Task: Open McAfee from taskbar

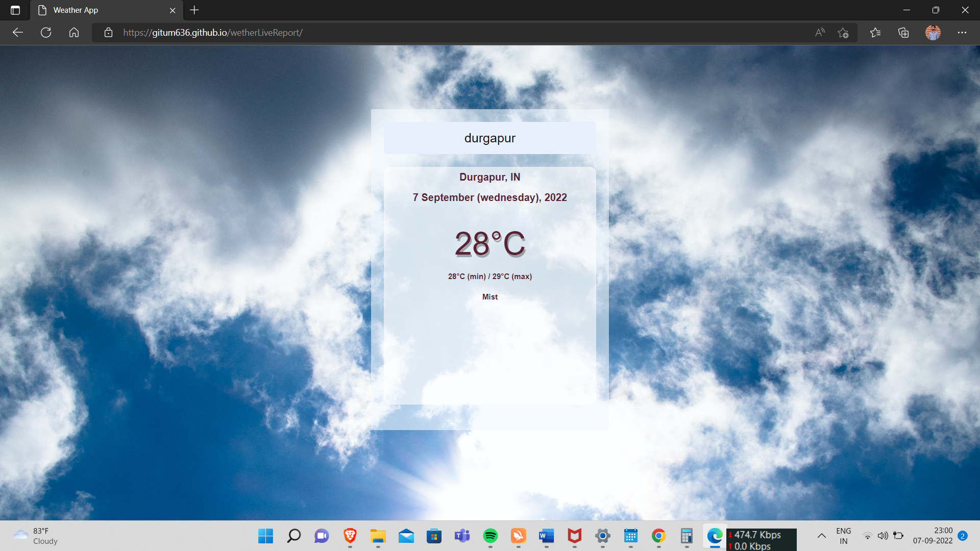Action: 574,536
